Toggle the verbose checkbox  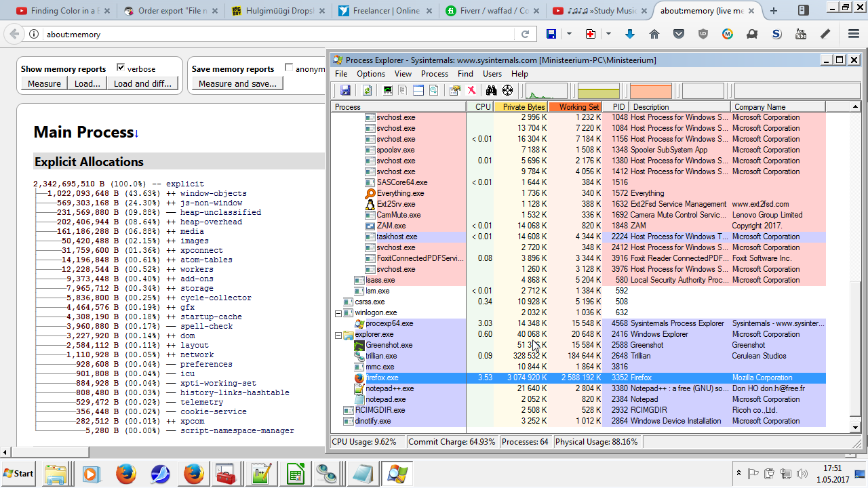pyautogui.click(x=121, y=68)
